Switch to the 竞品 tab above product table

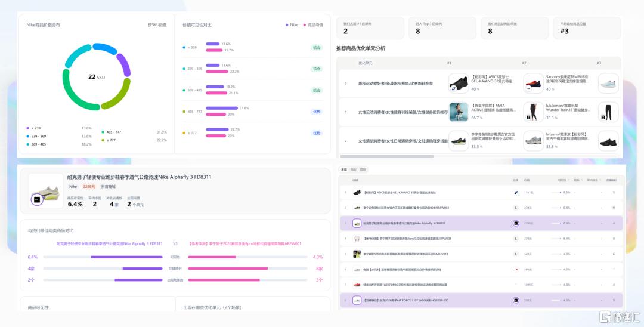tap(363, 169)
